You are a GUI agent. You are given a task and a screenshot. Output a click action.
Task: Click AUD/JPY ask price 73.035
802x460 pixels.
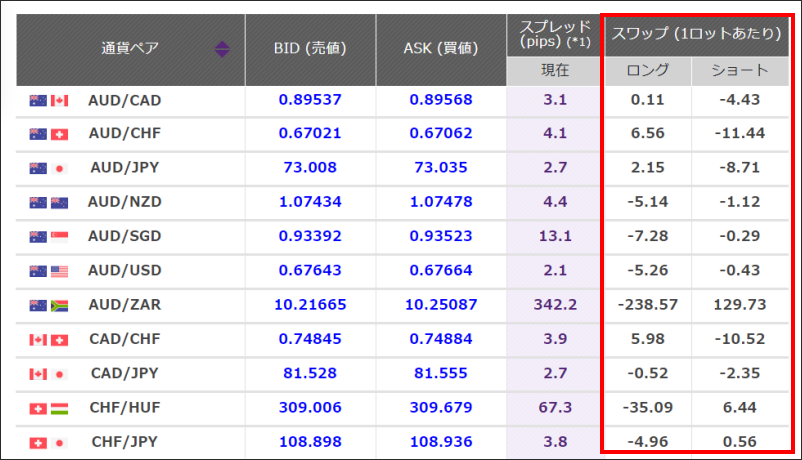(441, 168)
